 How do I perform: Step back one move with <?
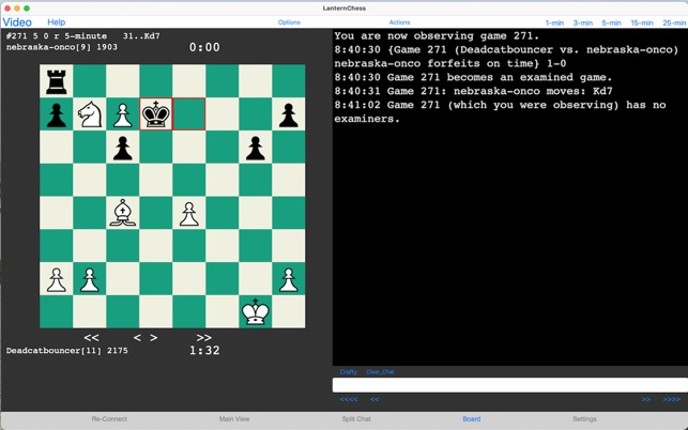137,337
